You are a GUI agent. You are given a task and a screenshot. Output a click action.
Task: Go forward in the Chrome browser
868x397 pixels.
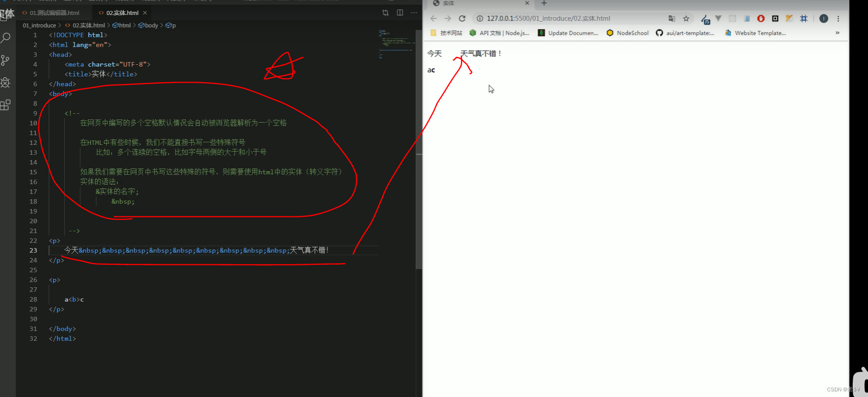[x=448, y=18]
